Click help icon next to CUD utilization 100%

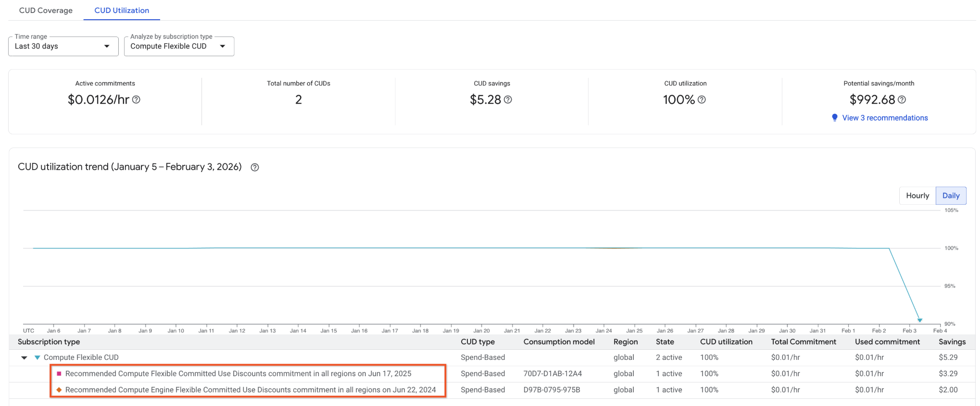pos(702,99)
